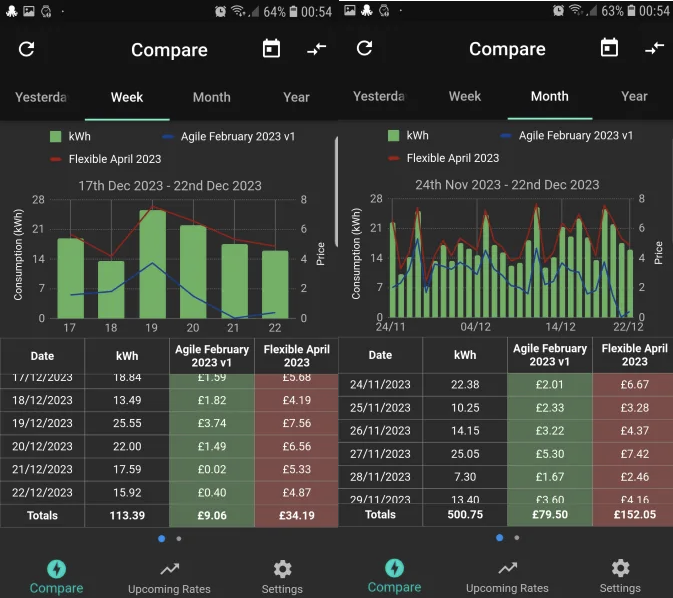Tap refresh icon on right screen
This screenshot has height=598, width=673.
pos(364,48)
